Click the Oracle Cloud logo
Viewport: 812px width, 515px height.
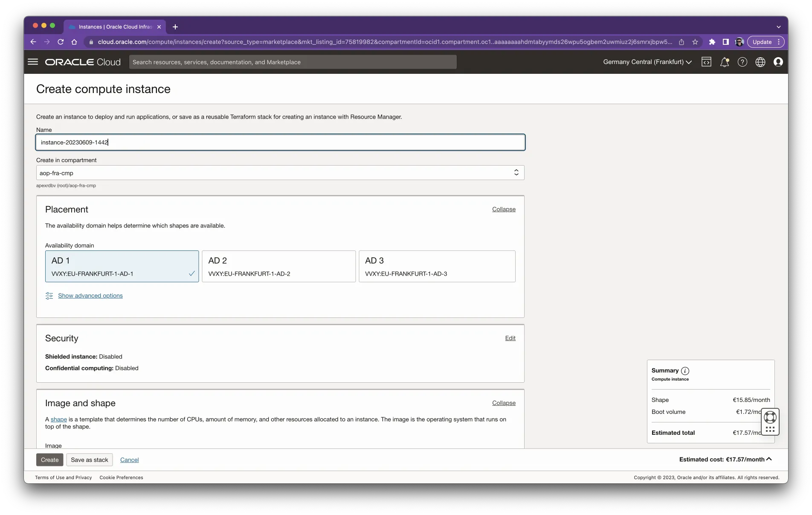tap(83, 62)
